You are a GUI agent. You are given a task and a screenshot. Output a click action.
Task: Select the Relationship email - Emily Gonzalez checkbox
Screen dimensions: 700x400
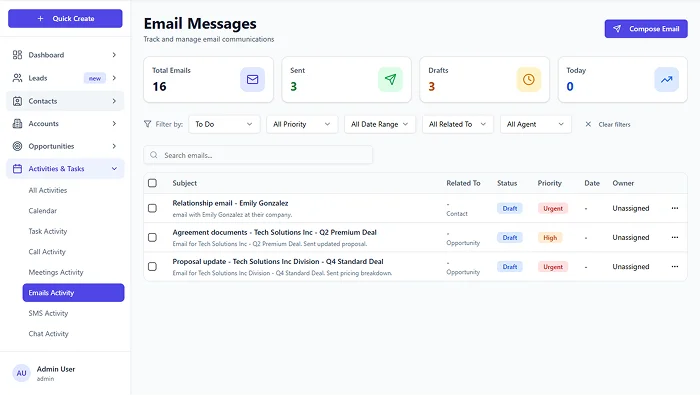coord(152,208)
